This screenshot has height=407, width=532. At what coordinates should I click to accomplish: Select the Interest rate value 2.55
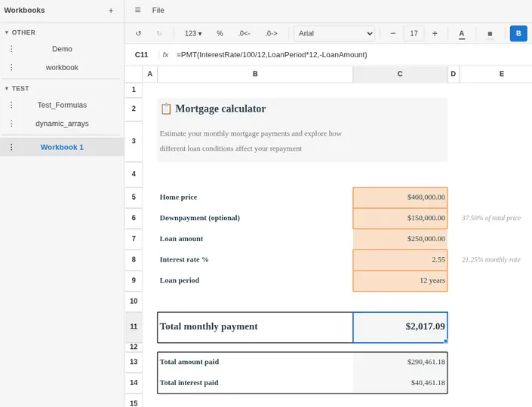pyautogui.click(x=400, y=259)
